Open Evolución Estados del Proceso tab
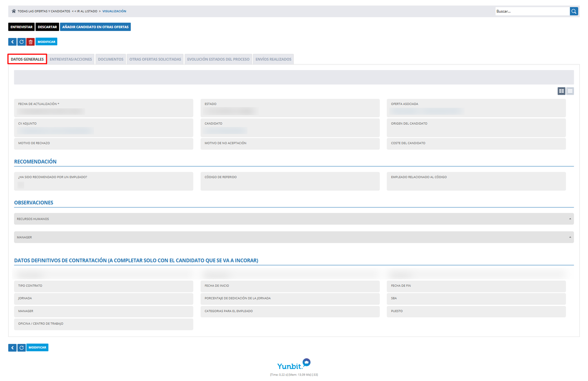 pos(218,59)
